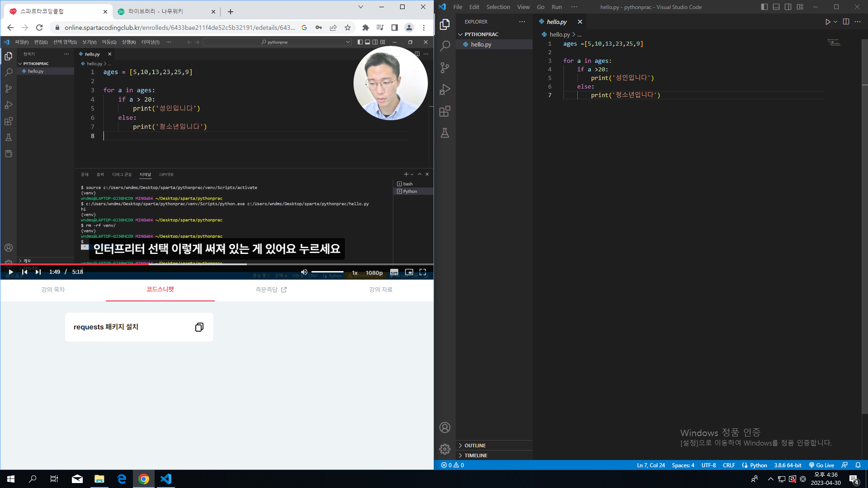Play the lecture video

click(x=10, y=272)
